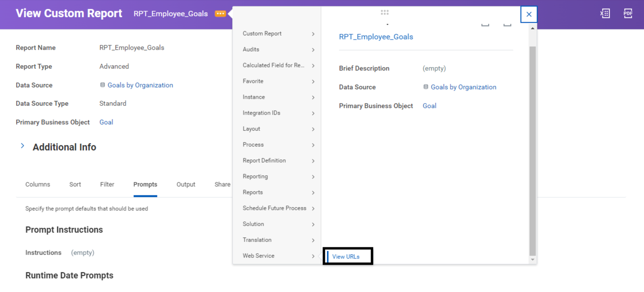This screenshot has width=644, height=292.
Task: Expand Integration IDs submenu arrow
Action: (x=313, y=113)
